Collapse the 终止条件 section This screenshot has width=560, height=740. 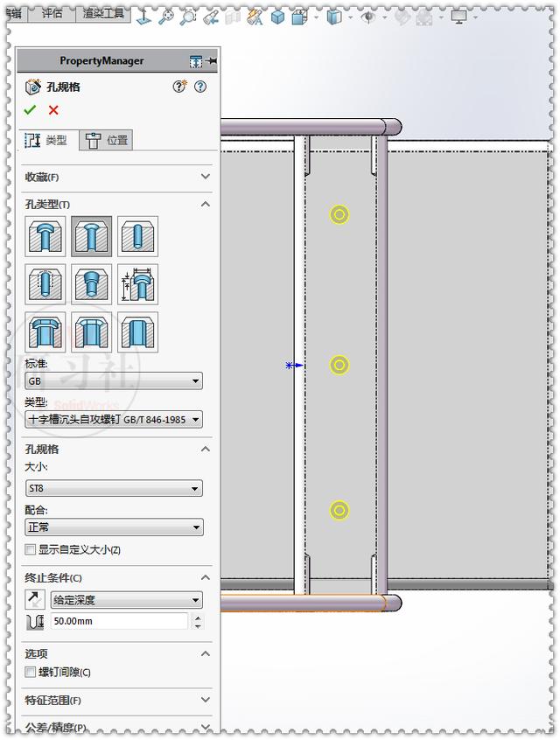206,577
